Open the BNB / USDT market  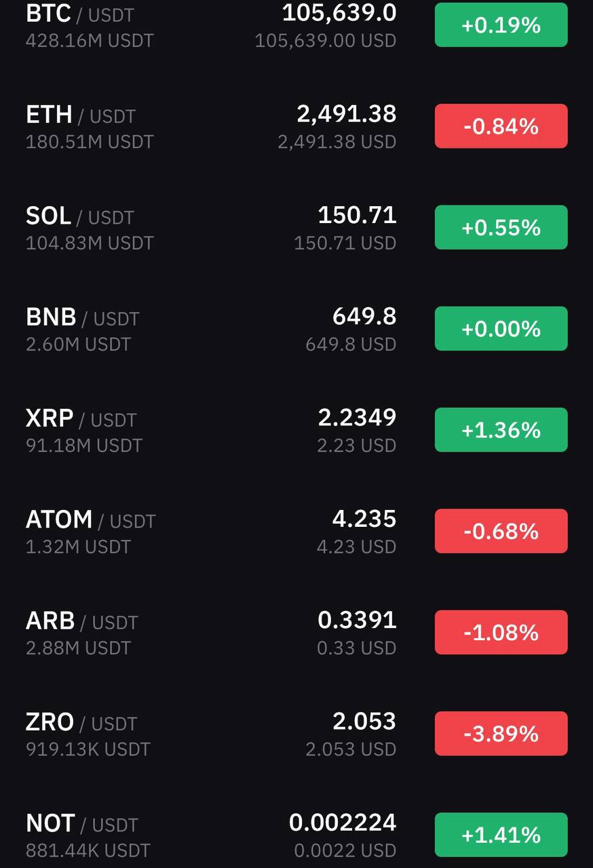[x=296, y=328]
